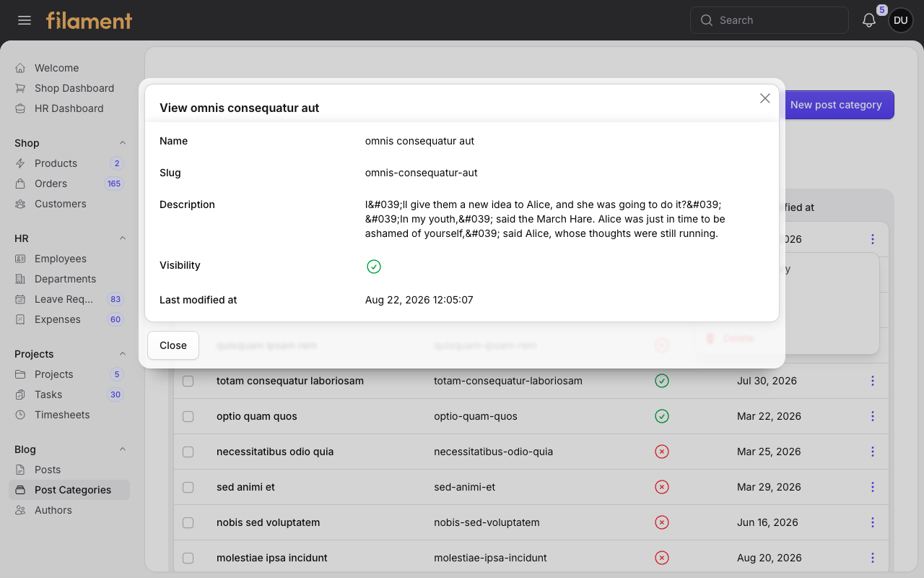Click the filament logo

click(90, 20)
